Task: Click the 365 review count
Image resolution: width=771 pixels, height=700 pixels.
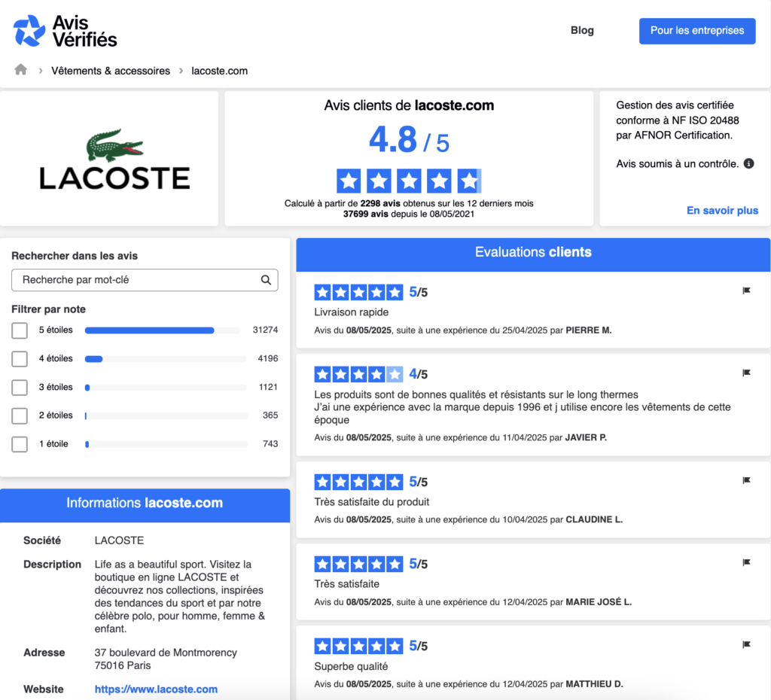Action: tap(270, 415)
